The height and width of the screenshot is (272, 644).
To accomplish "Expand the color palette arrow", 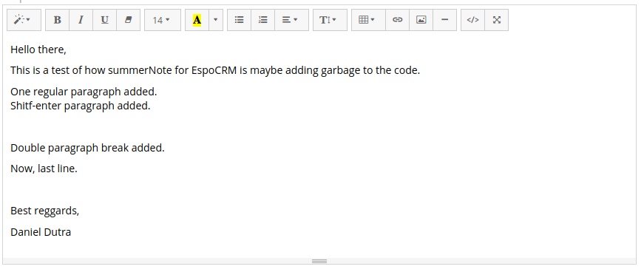I will 216,20.
